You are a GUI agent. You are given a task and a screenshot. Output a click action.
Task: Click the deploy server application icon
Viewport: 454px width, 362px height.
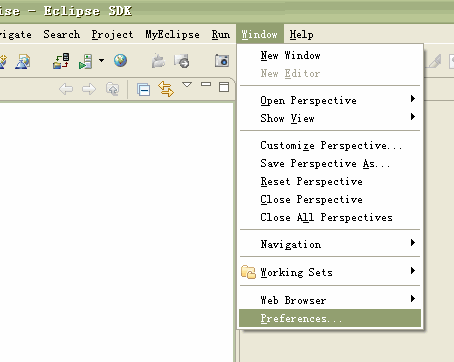pos(61,61)
